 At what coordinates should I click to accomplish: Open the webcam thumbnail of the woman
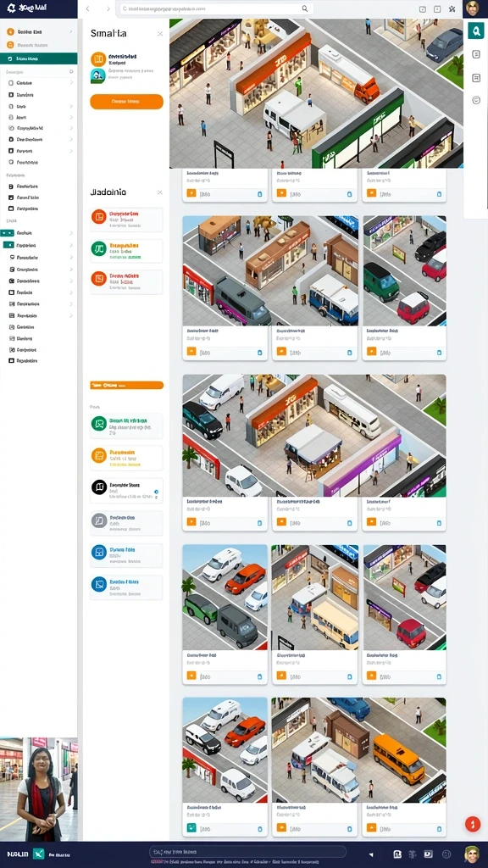point(39,789)
